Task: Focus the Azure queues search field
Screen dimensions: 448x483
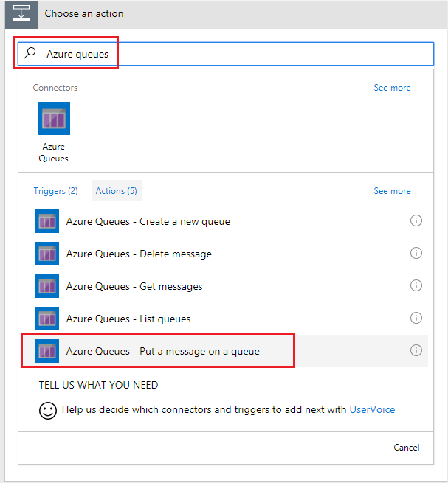Action: pyautogui.click(x=226, y=54)
